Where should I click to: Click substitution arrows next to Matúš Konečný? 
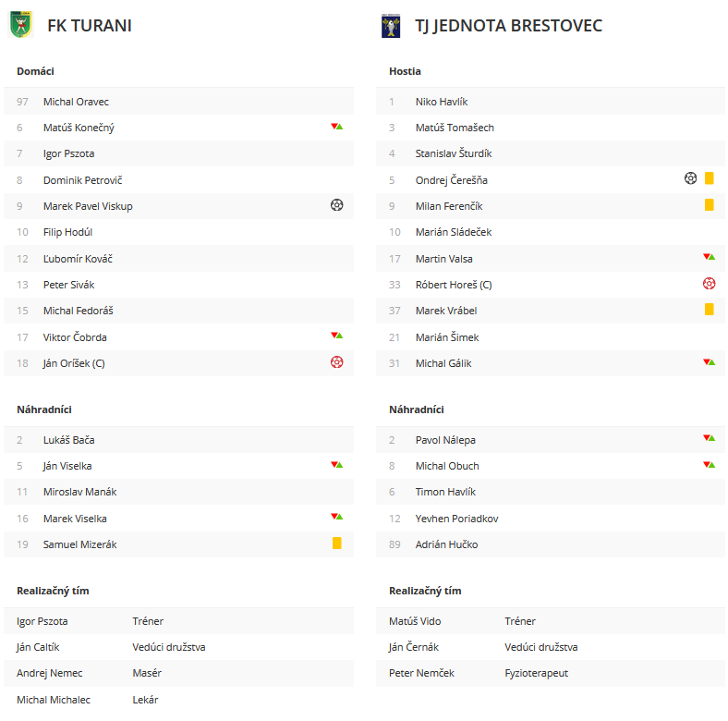click(x=336, y=127)
